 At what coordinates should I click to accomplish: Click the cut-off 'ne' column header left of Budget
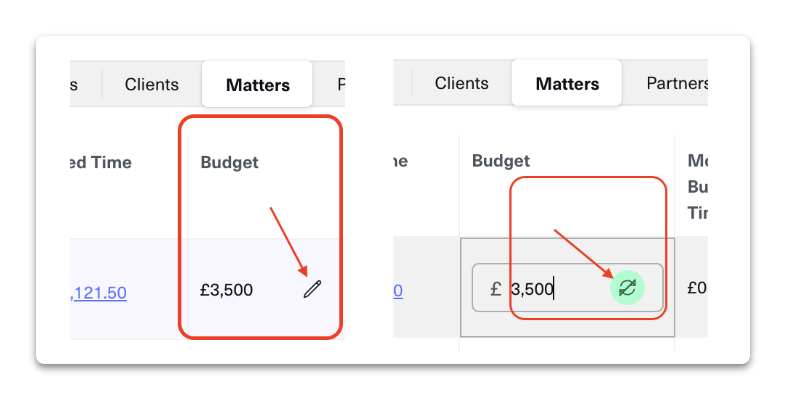(x=397, y=160)
